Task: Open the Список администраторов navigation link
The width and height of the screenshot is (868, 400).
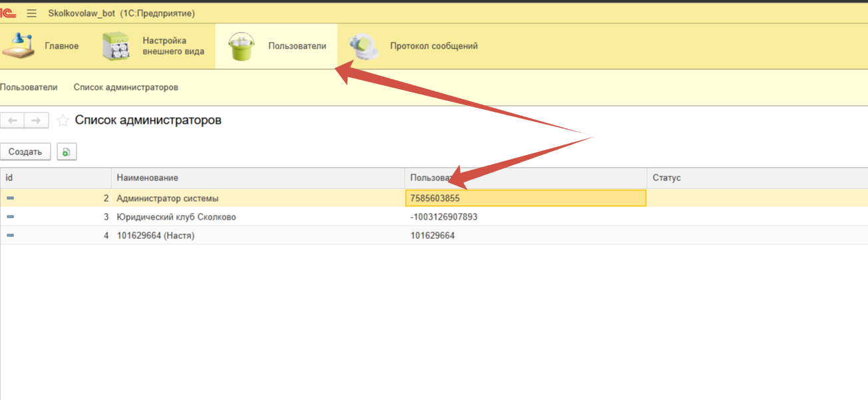Action: tap(126, 87)
